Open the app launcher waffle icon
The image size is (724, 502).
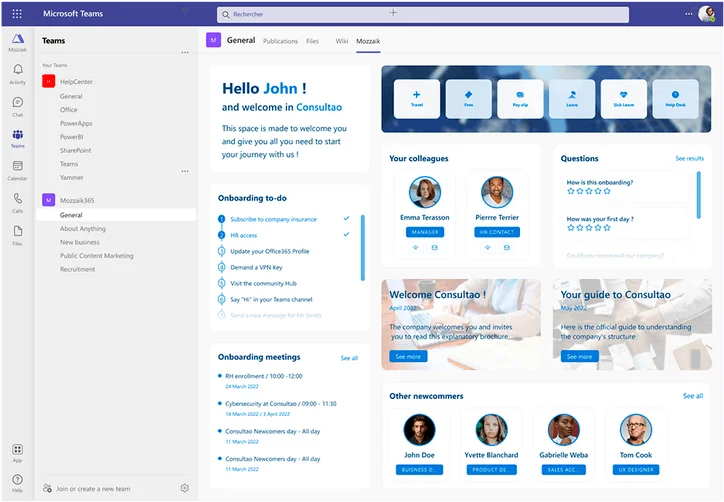tap(17, 14)
